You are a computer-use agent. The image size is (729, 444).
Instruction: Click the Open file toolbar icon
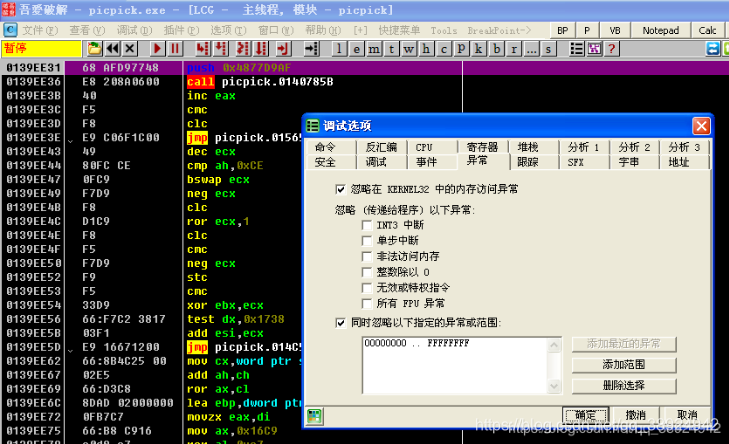tap(94, 48)
